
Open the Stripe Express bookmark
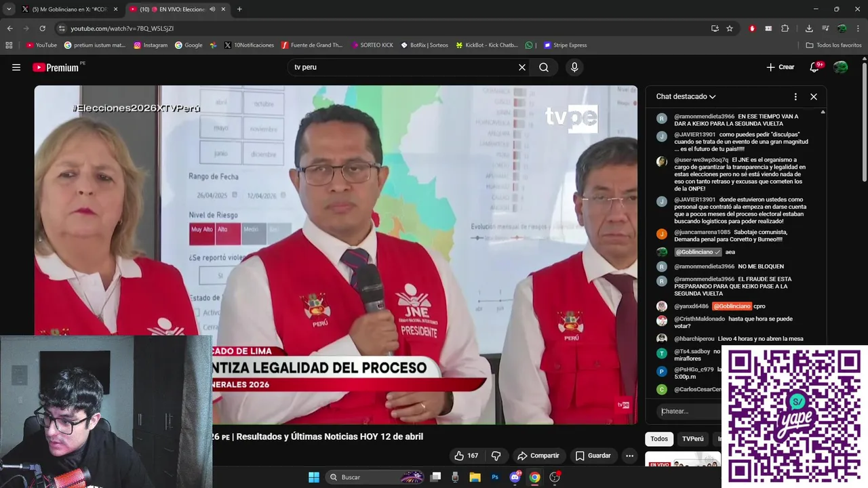565,45
